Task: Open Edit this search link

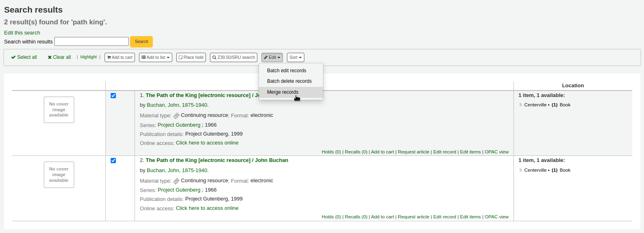Action: point(22,33)
